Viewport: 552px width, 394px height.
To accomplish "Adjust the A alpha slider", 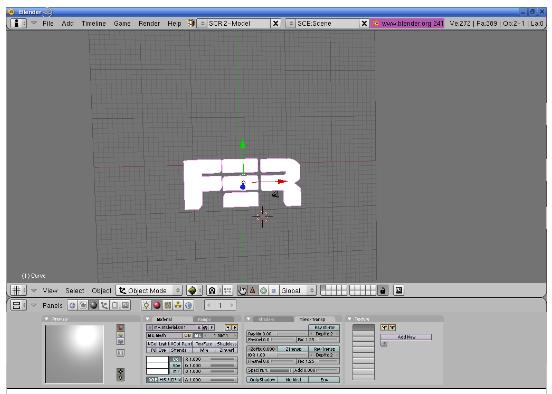I will (210, 380).
